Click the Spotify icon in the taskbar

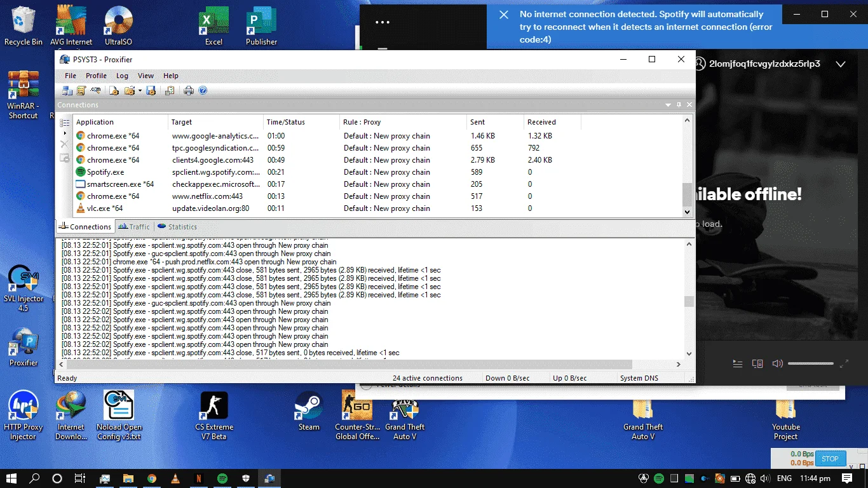coord(222,478)
